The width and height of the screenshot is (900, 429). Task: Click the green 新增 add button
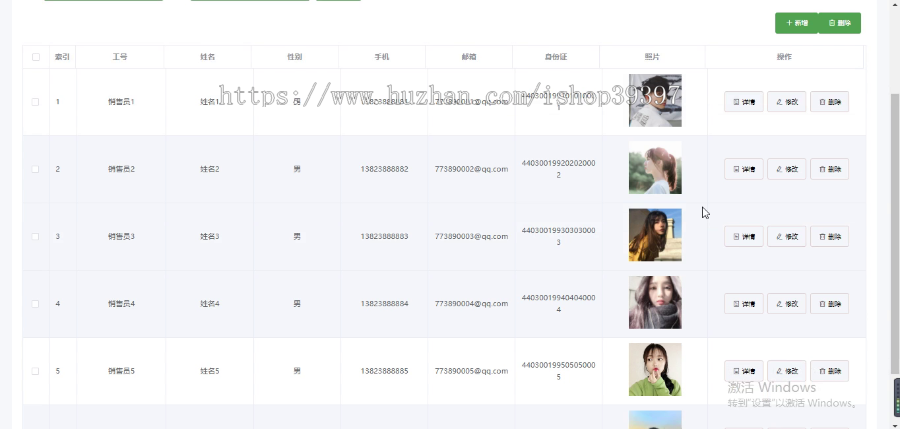[797, 23]
